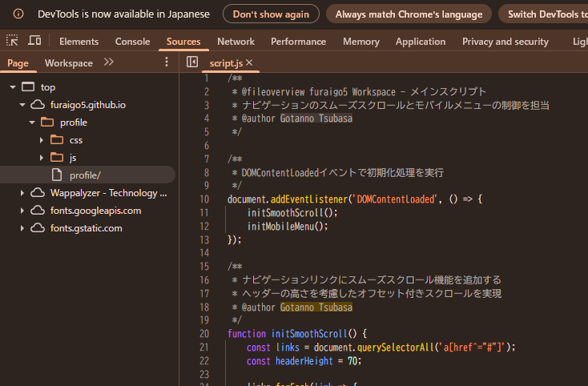
Task: Click the 'DOMContentLoaded' string literal
Action: [x=395, y=199]
